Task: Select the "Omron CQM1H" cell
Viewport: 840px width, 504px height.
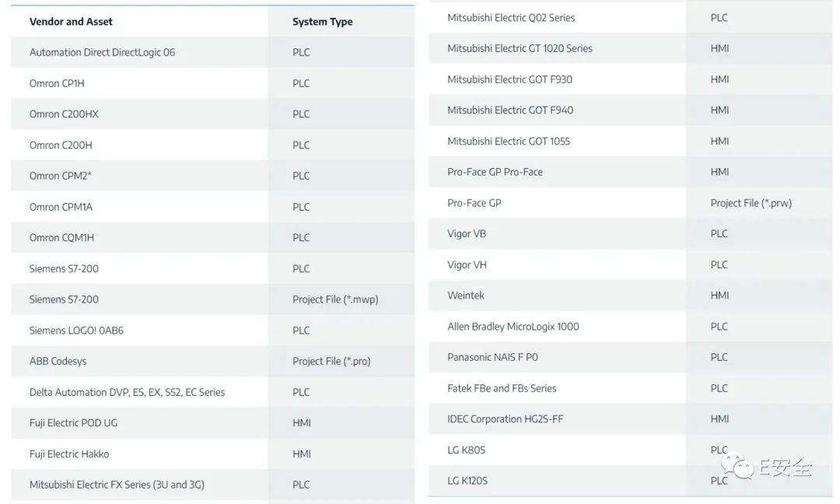Action: point(61,237)
